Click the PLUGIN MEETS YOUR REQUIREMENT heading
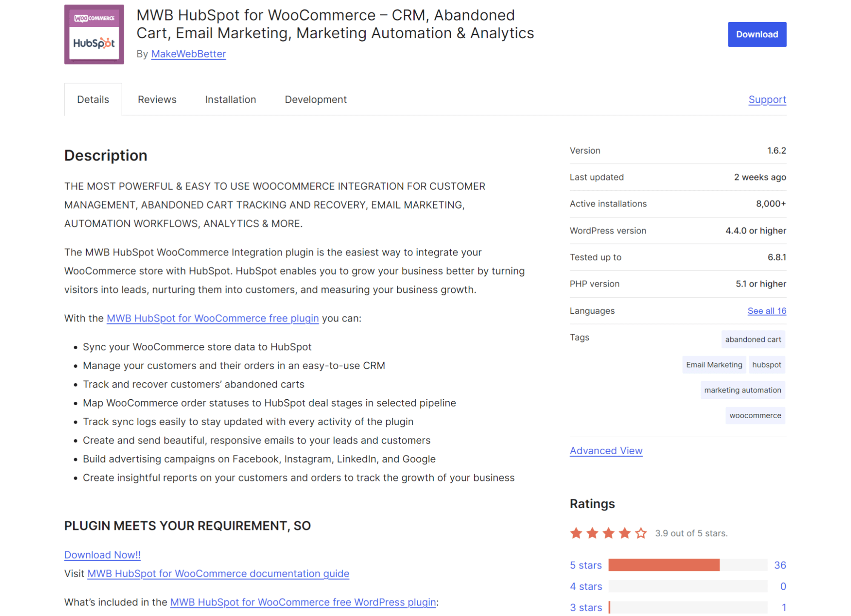Viewport: 851px width, 616px height. click(187, 526)
